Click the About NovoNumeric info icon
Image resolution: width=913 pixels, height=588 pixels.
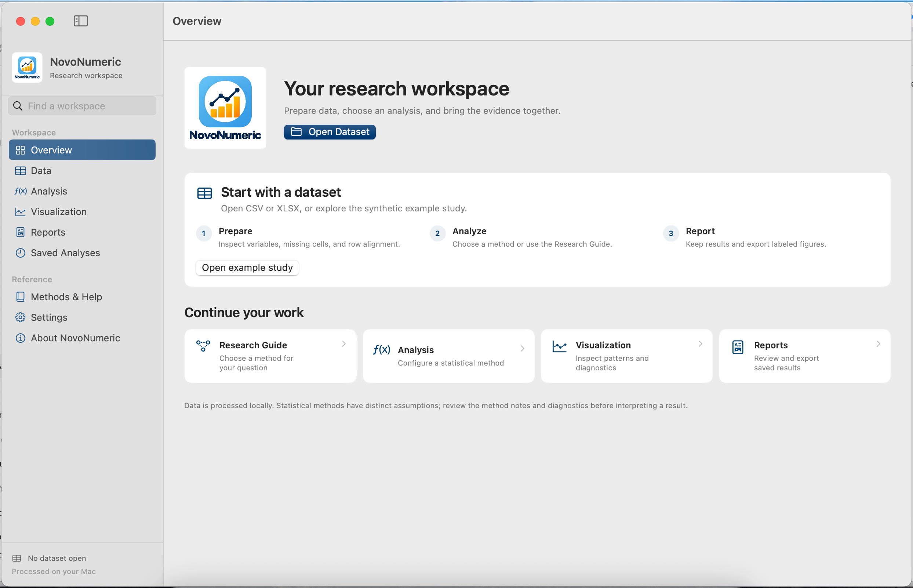[x=20, y=338]
